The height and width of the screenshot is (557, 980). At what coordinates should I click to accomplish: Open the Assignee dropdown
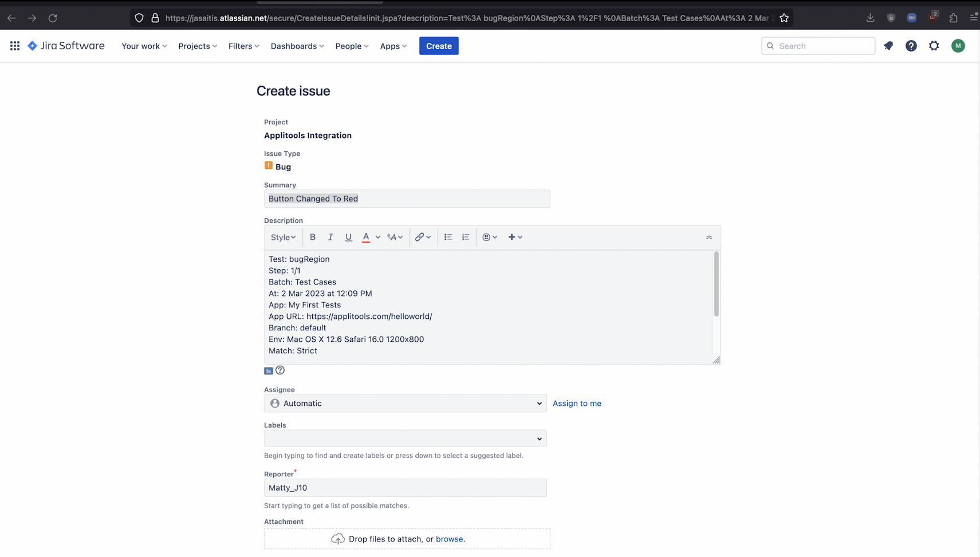coord(405,403)
